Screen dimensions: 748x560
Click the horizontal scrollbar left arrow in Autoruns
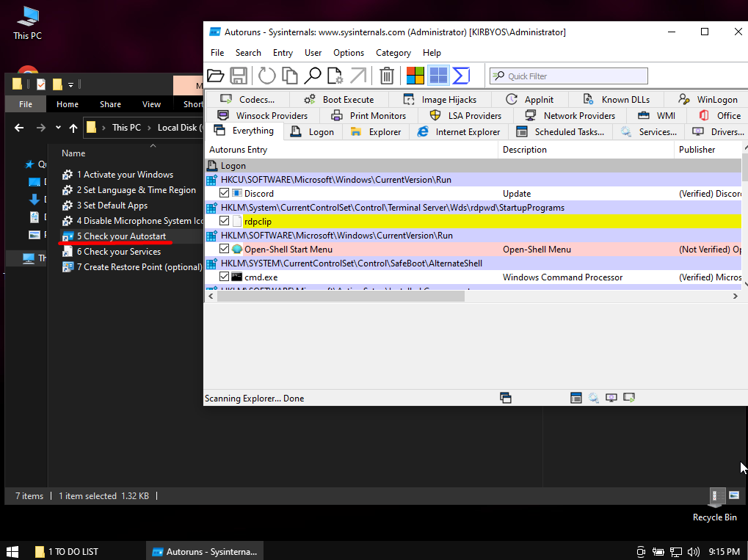pos(211,297)
